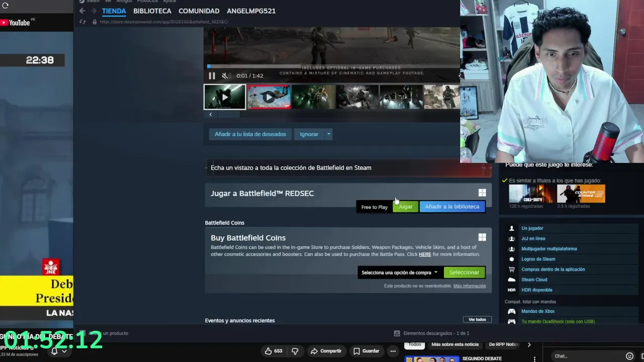Image resolution: width=644 pixels, height=362 pixels.
Task: Click the green Jugar button
Action: pos(405,207)
